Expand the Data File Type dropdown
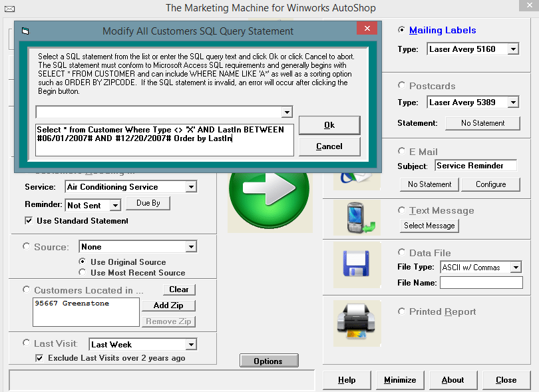The width and height of the screenshot is (539, 392). pyautogui.click(x=516, y=267)
